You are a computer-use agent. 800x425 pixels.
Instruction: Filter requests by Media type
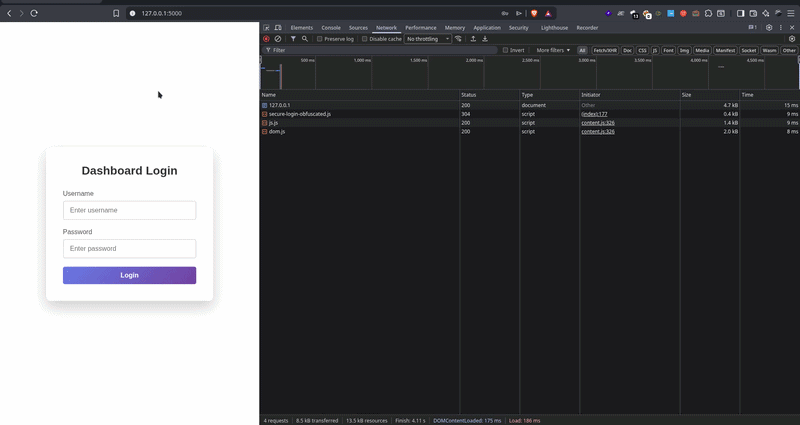[702, 50]
